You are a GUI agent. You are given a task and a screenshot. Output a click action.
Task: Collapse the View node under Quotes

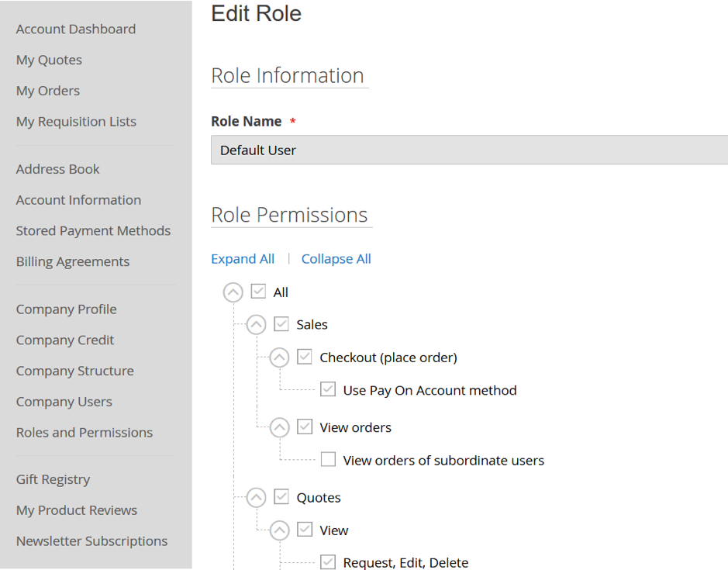[280, 530]
